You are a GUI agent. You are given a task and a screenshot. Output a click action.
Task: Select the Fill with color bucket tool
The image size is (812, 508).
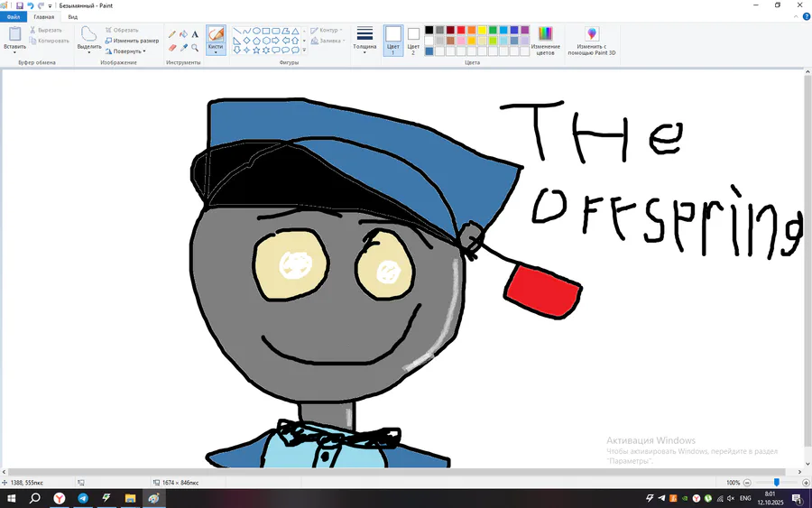point(183,34)
